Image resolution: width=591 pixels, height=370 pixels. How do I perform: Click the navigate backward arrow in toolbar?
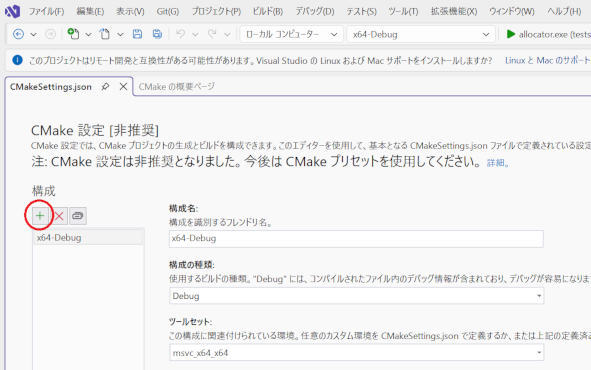pos(18,34)
